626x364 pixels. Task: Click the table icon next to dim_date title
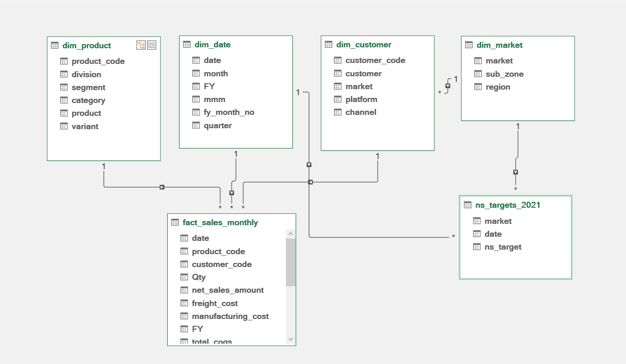(x=187, y=45)
